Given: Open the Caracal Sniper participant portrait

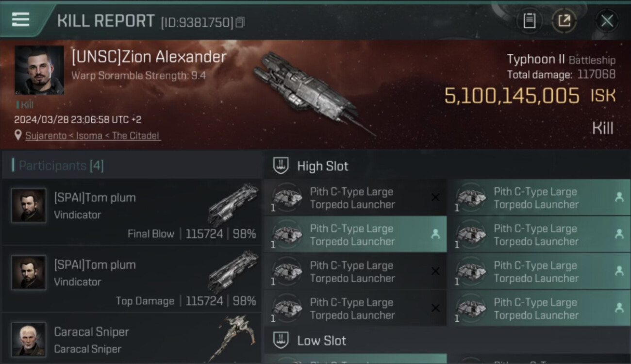Looking at the screenshot, I should click(x=29, y=339).
